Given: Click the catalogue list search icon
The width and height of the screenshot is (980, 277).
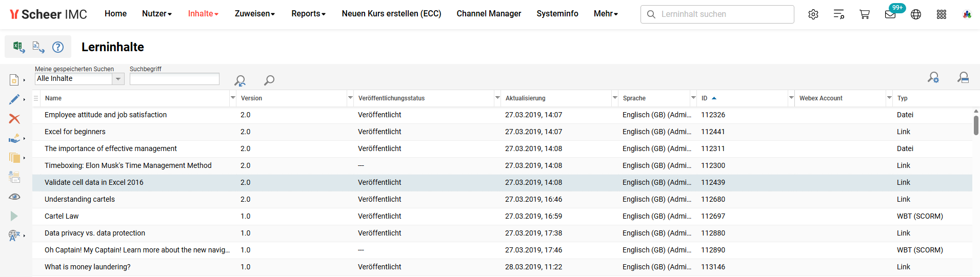Looking at the screenshot, I should click(x=839, y=14).
